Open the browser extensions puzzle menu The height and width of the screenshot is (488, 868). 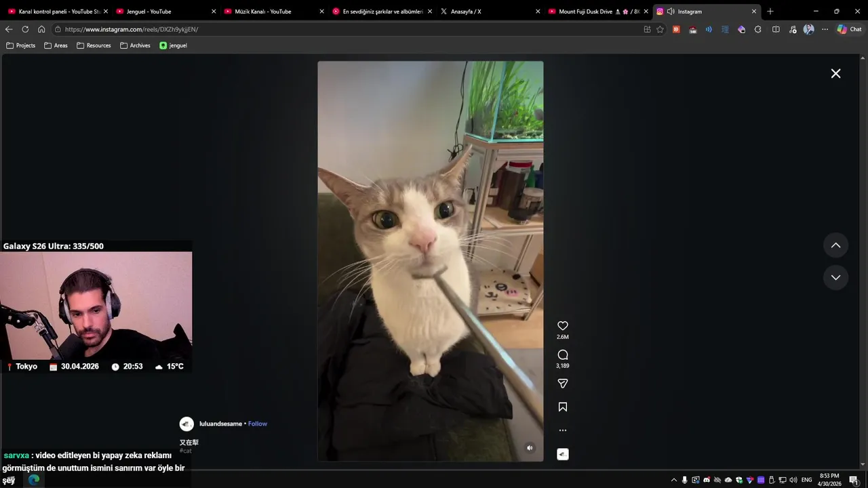[757, 29]
